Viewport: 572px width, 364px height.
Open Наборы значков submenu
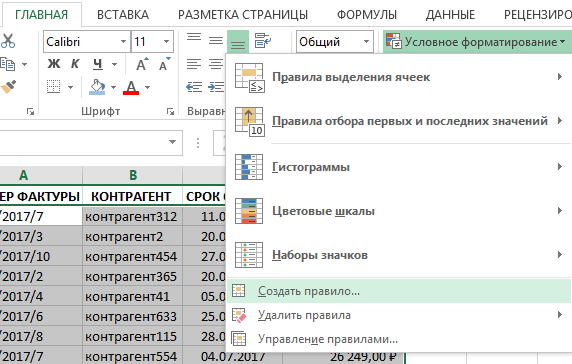click(399, 255)
